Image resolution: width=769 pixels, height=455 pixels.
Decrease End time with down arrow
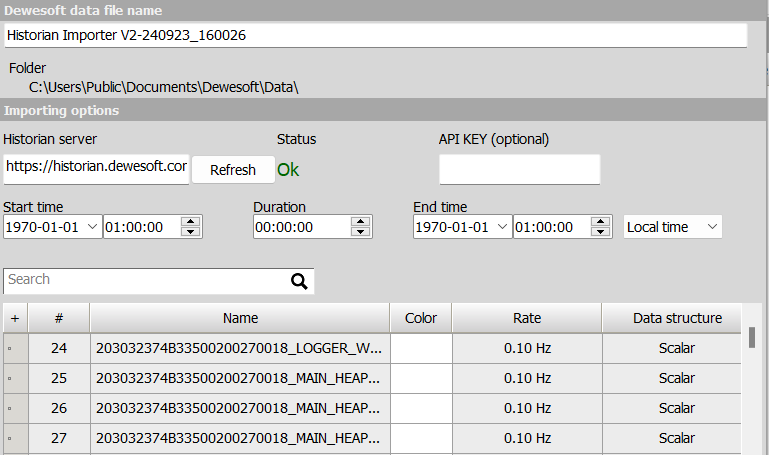click(600, 232)
